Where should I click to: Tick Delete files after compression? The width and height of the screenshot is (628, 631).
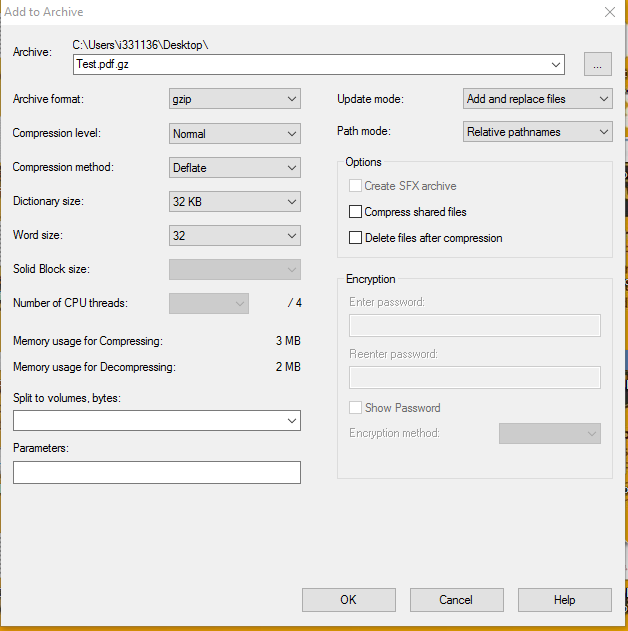(x=355, y=238)
